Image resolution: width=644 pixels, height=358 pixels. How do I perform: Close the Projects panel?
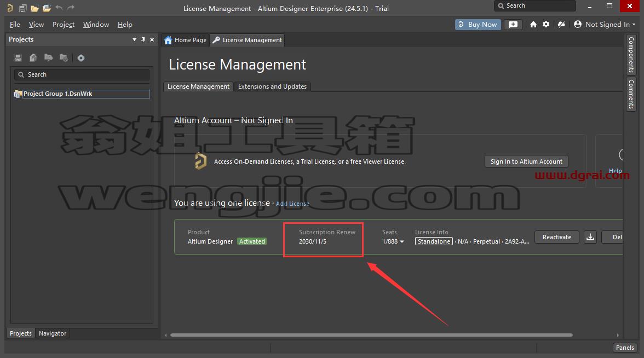pyautogui.click(x=152, y=39)
